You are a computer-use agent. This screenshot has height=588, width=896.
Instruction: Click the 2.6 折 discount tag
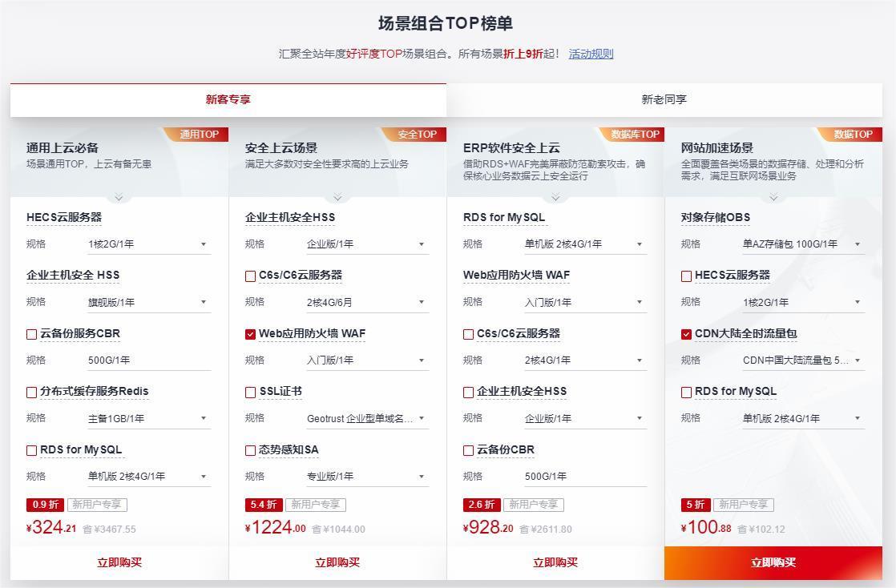482,505
